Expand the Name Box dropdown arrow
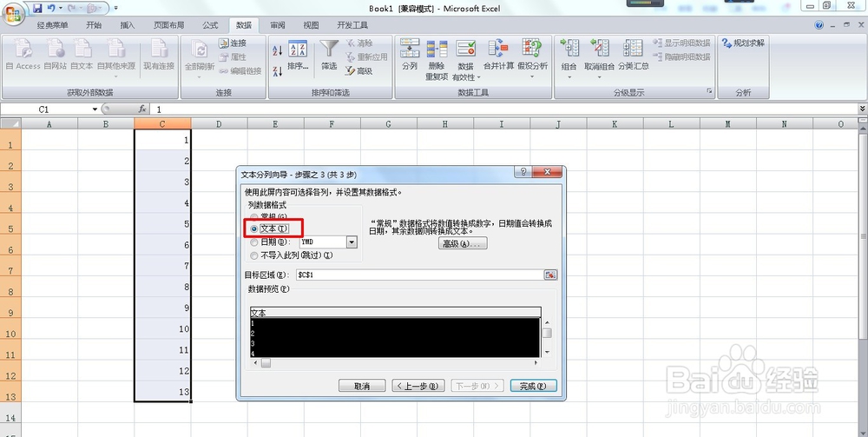This screenshot has width=868, height=437. coord(95,109)
